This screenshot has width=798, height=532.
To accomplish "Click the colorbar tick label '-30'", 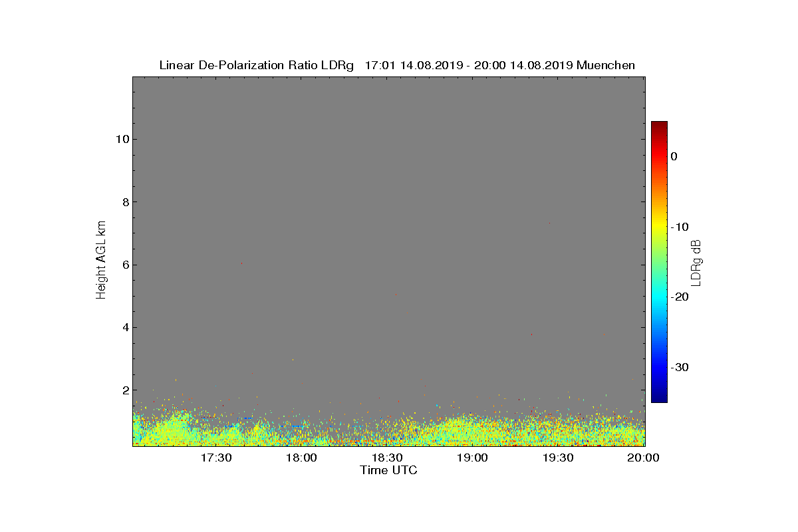I will pyautogui.click(x=680, y=368).
